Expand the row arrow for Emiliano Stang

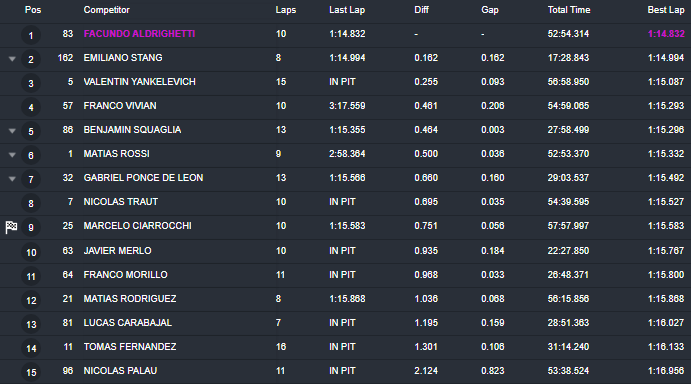(12, 59)
